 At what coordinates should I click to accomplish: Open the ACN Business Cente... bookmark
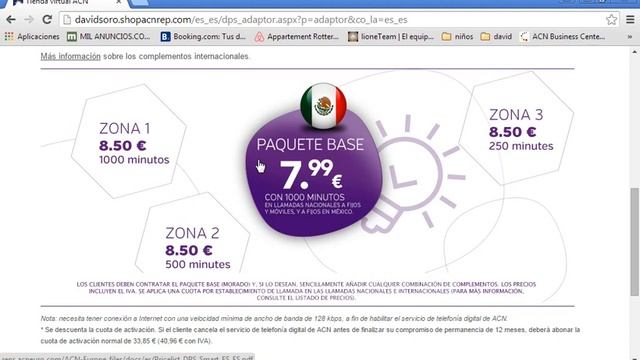(x=563, y=37)
